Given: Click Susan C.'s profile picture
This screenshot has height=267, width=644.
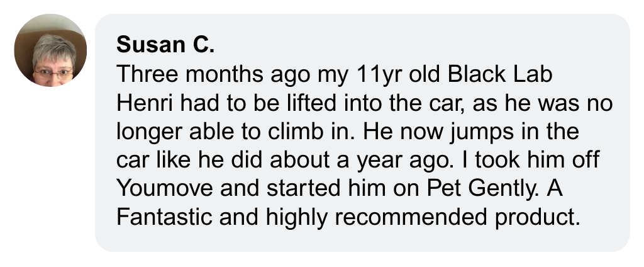Looking at the screenshot, I should pos(50,50).
